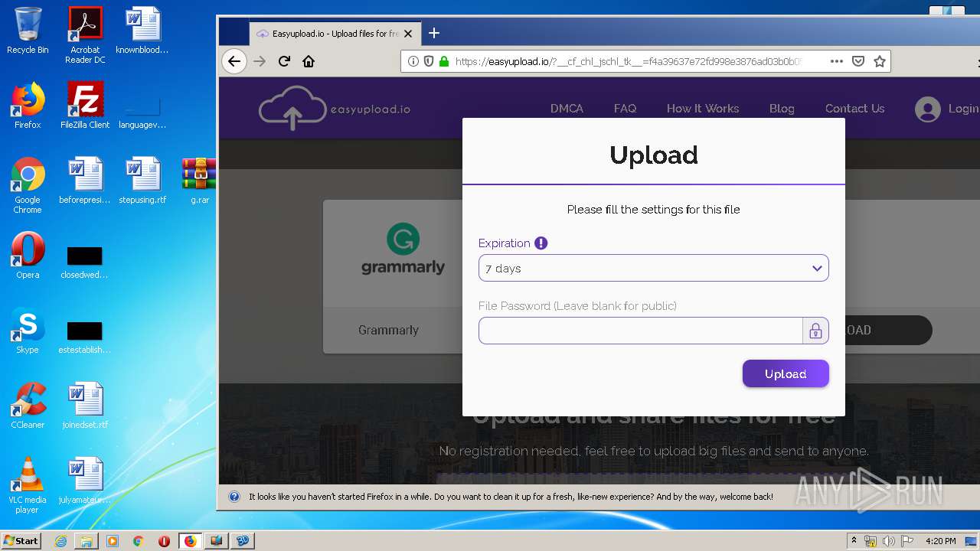Select the g.rar archive icon
The height and width of the screenshot is (551, 980).
click(199, 181)
